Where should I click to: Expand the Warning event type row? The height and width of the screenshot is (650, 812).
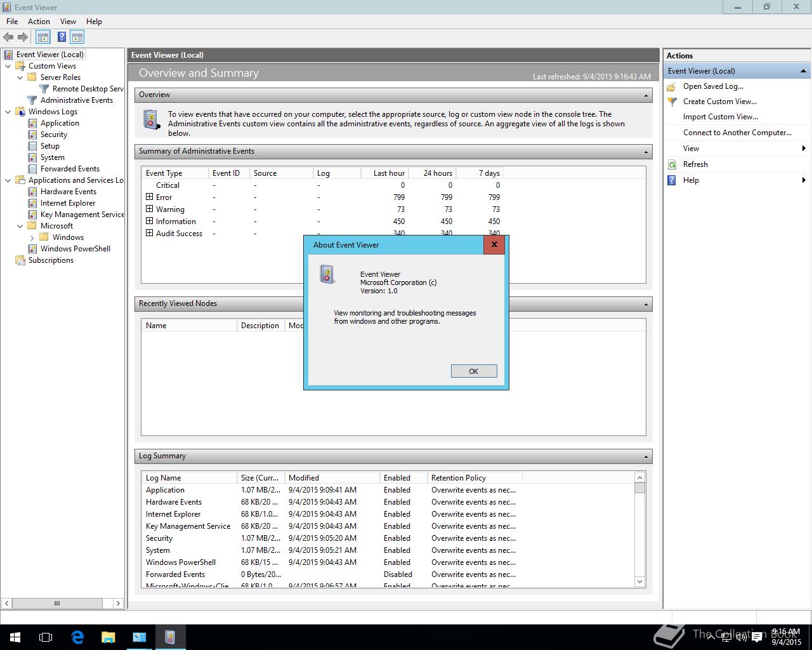click(150, 209)
